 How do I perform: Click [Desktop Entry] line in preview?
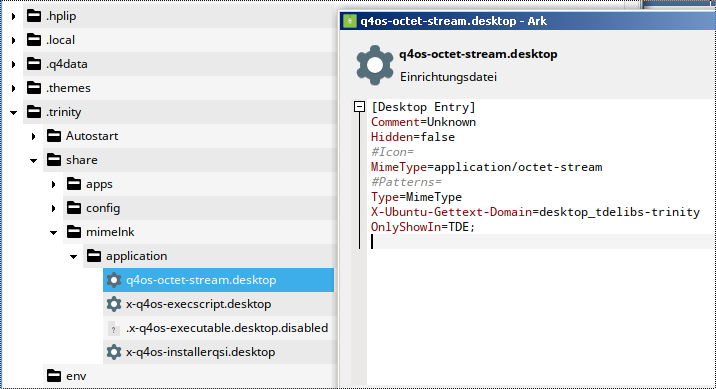point(423,107)
